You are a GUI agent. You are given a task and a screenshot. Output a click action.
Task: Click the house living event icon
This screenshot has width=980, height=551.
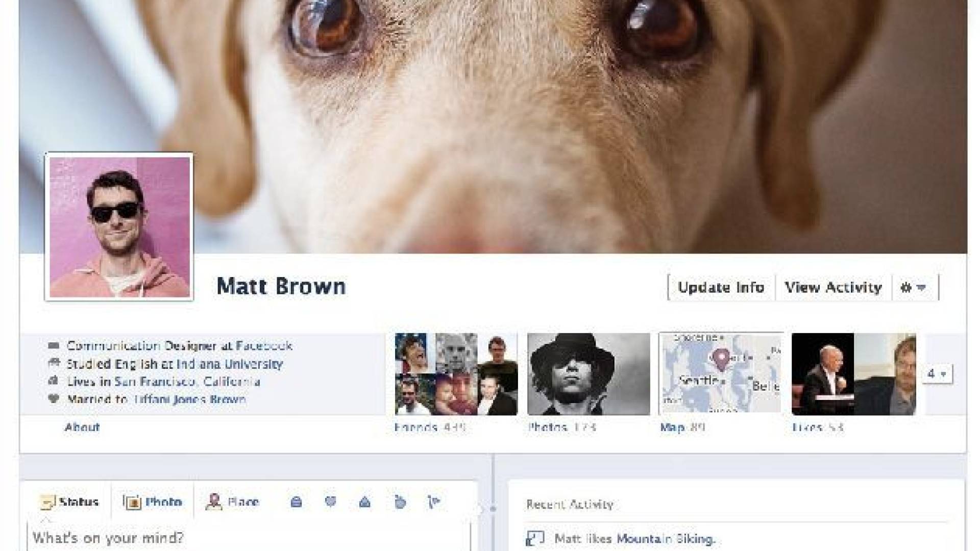tap(364, 503)
